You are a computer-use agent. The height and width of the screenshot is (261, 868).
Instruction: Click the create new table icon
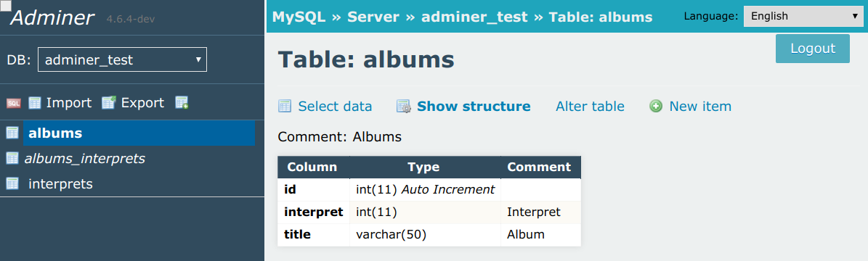tap(182, 103)
